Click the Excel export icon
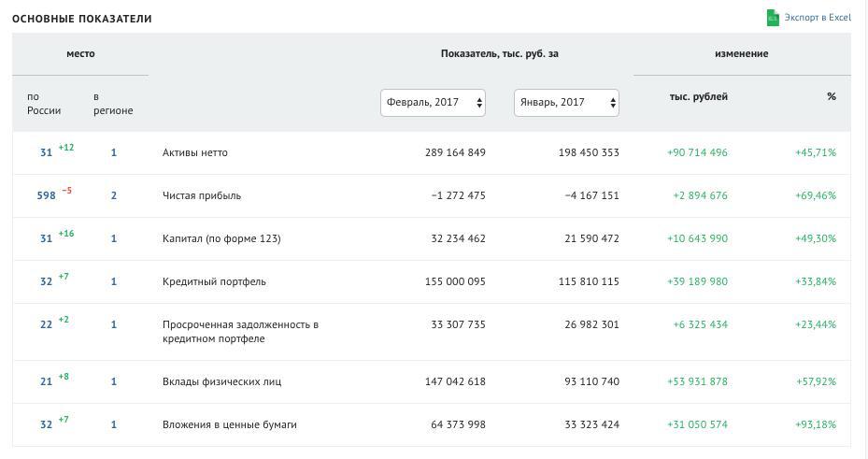 pyautogui.click(x=773, y=18)
